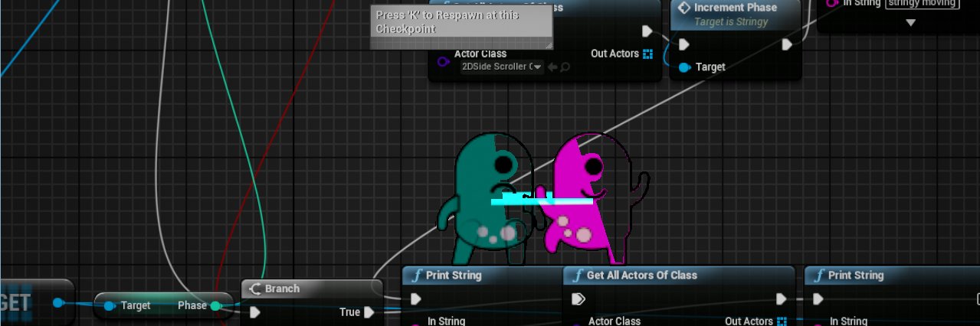Screen dimensions: 980x326
Task: Click the Increment Phase node function icon
Action: pos(684,8)
